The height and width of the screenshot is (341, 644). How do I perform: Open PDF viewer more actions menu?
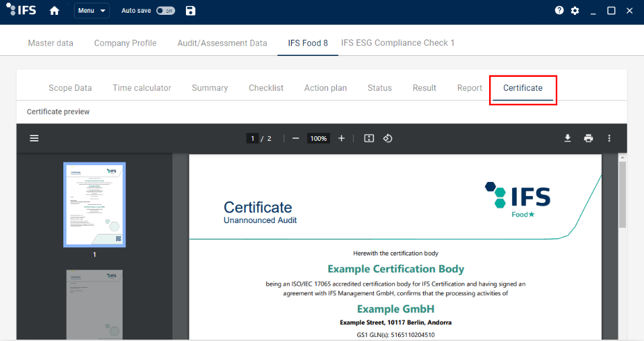coord(609,138)
